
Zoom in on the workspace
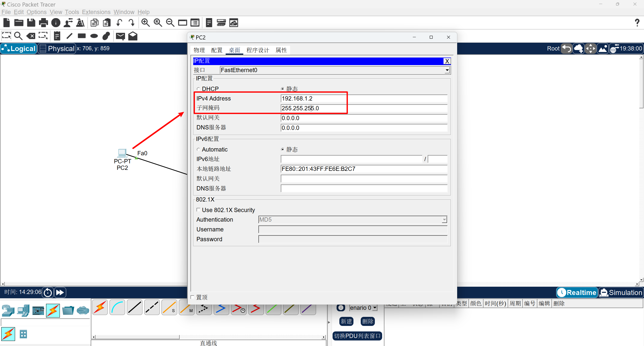pyautogui.click(x=145, y=23)
